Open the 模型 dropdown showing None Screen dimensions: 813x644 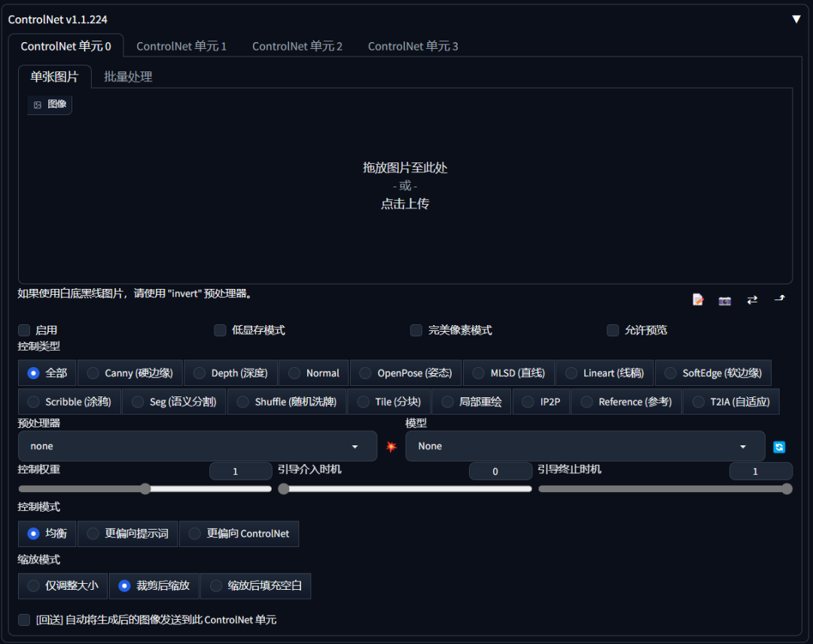coord(585,446)
